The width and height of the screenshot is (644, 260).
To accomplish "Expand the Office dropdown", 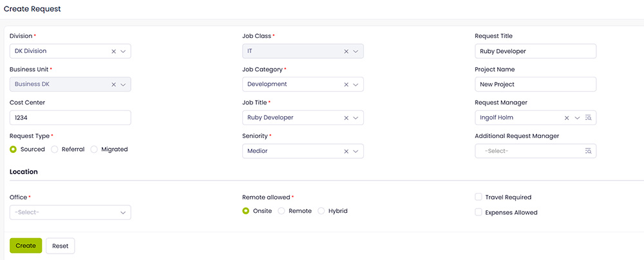I will (x=70, y=212).
